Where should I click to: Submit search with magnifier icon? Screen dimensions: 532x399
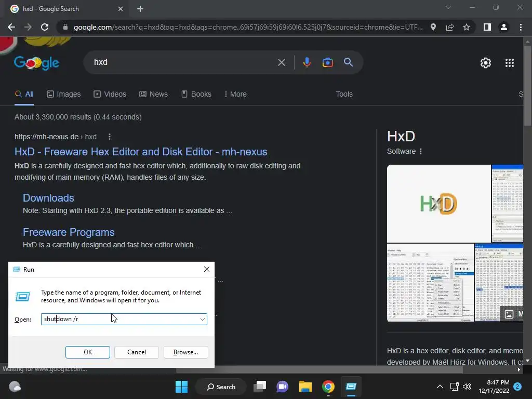pos(349,62)
